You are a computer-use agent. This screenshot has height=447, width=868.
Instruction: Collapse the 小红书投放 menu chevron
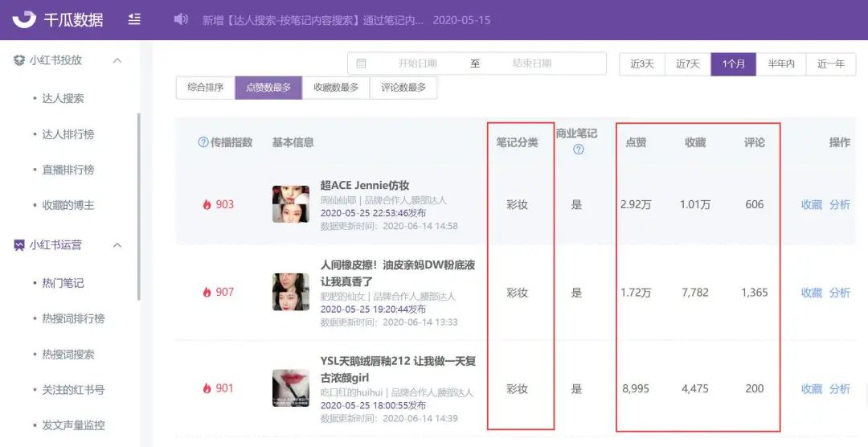coord(117,60)
